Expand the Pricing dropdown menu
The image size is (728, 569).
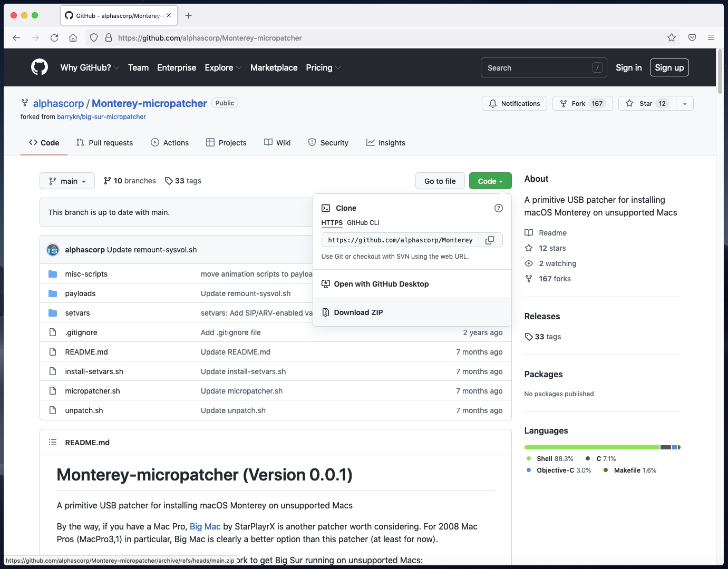coord(323,67)
